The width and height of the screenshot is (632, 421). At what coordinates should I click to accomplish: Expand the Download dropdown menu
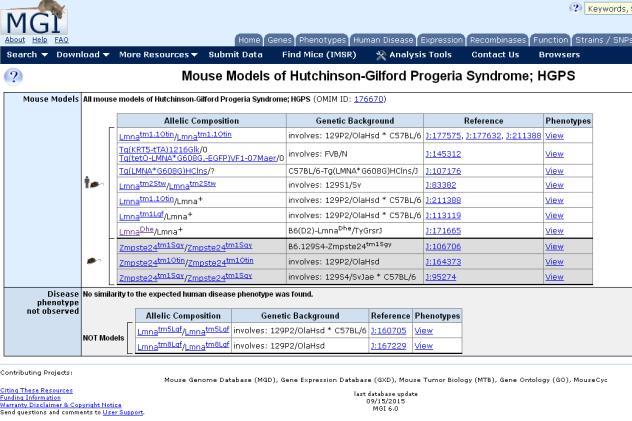coord(83,54)
